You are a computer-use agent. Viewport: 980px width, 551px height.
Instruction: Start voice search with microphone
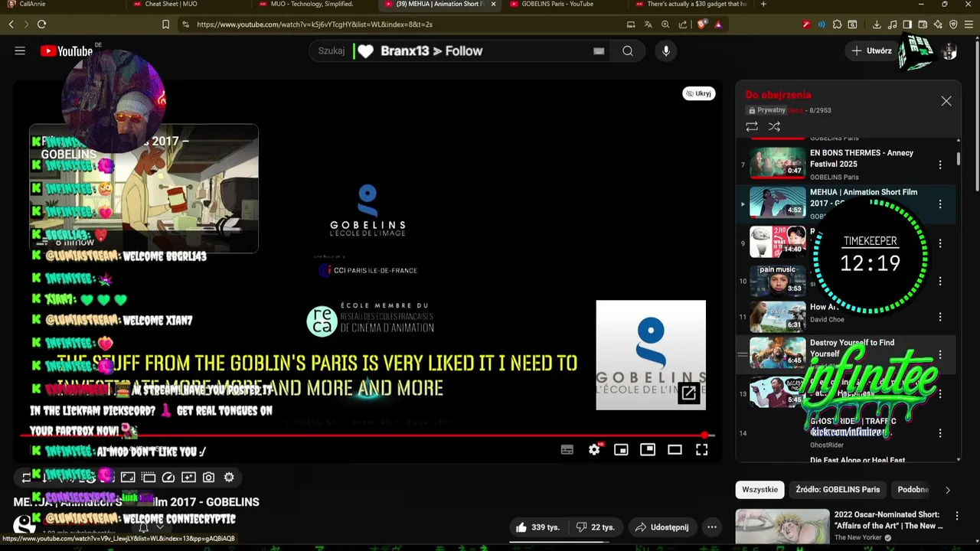(x=666, y=51)
